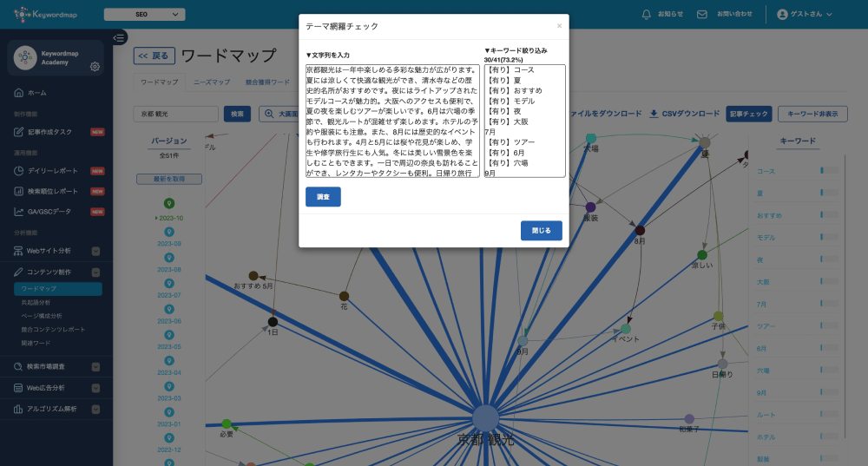Select the 2023-04 version marker
The image size is (868, 466).
(x=169, y=361)
